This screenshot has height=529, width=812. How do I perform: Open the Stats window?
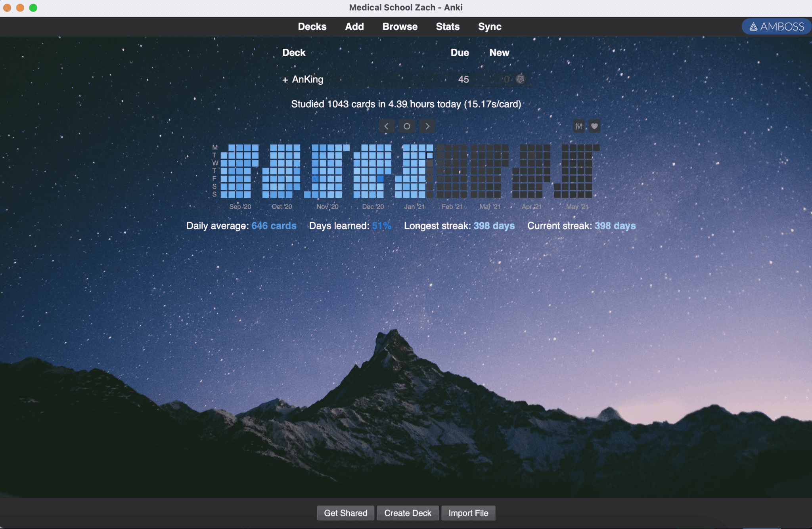[448, 27]
